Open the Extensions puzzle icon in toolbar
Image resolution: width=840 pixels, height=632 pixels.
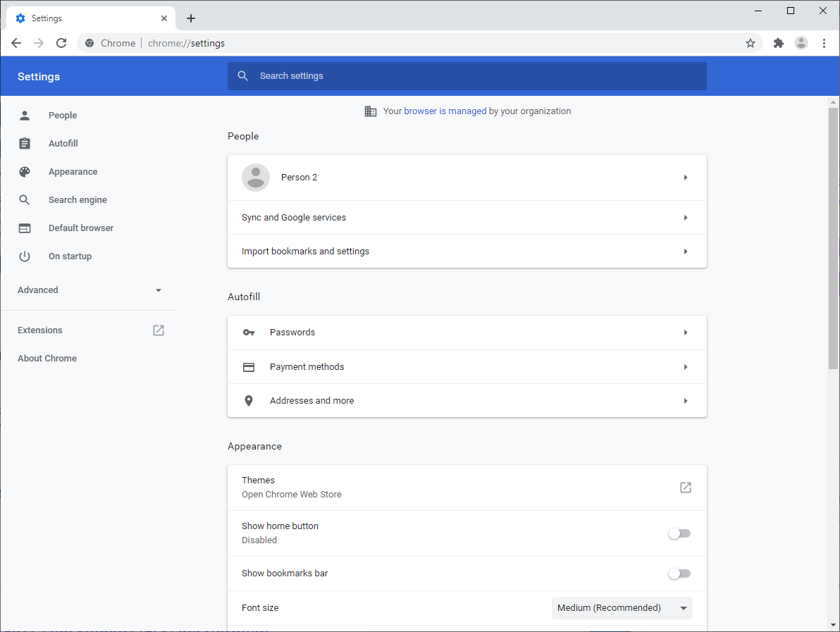(778, 43)
